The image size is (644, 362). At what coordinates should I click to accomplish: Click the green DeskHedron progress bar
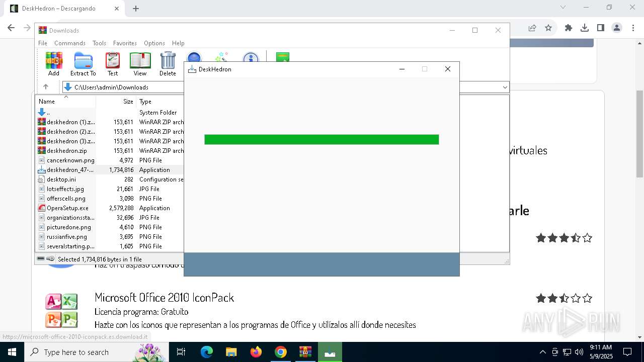click(321, 139)
